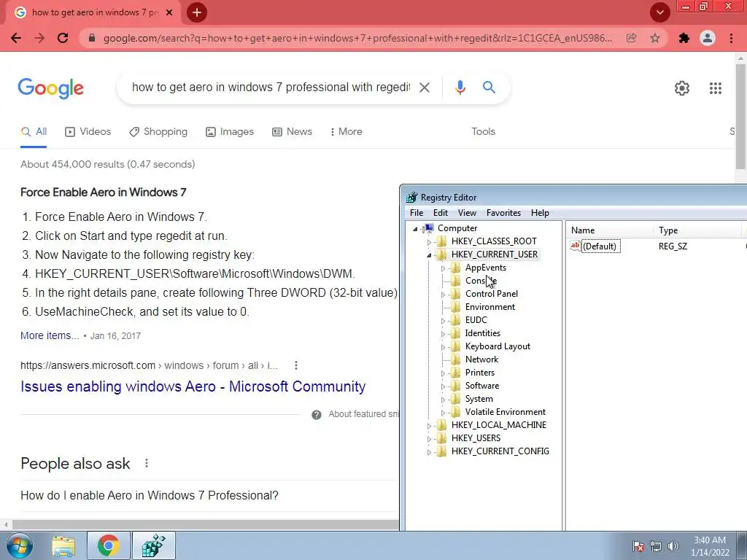Image resolution: width=747 pixels, height=560 pixels.
Task: Select HKEY_CURRENT_CONFIG in the tree
Action: pyautogui.click(x=500, y=451)
